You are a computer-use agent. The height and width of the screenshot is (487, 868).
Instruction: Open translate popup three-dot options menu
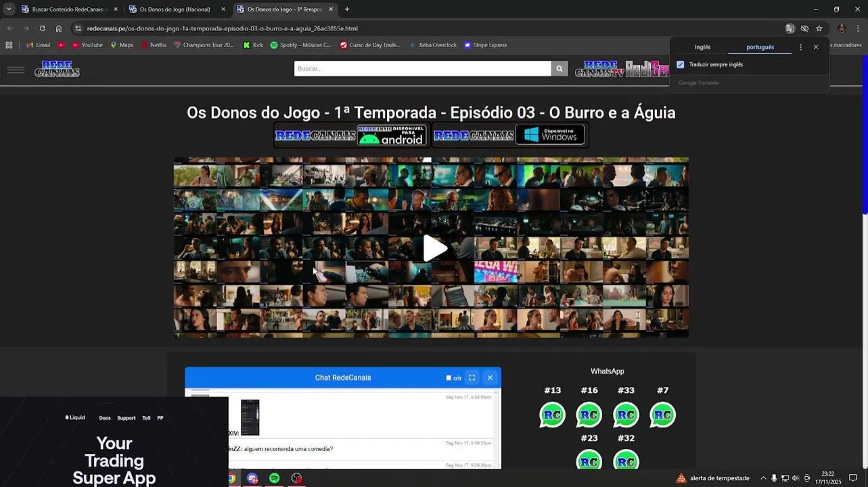point(800,47)
